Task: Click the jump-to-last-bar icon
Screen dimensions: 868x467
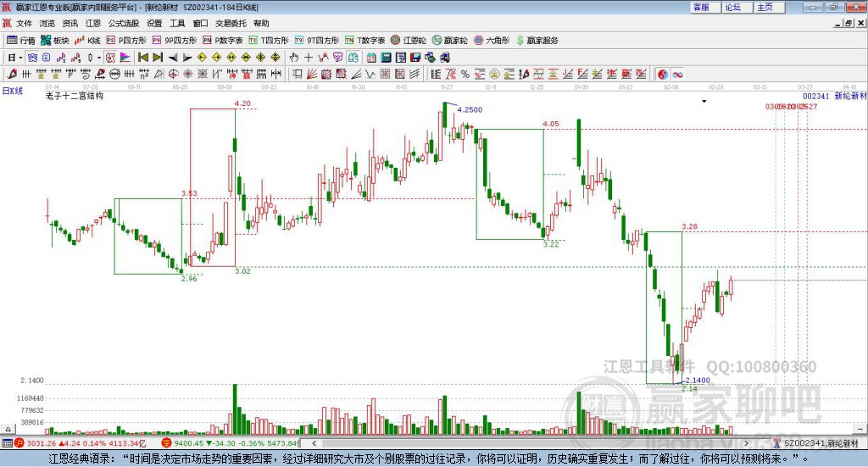Action: point(158,57)
